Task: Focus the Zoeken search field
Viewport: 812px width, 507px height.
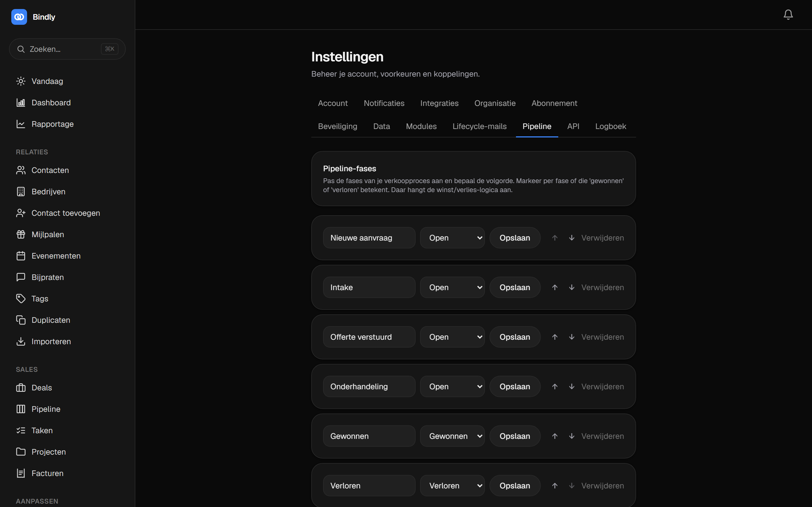Action: pyautogui.click(x=67, y=49)
